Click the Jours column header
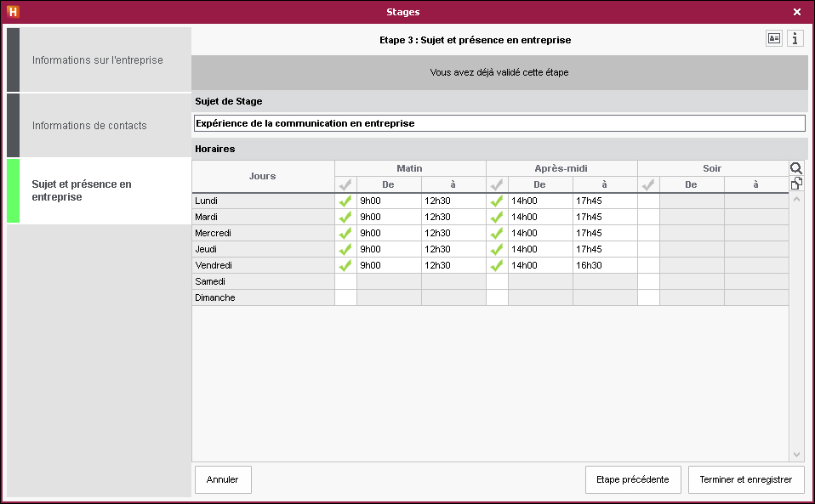Image resolution: width=815 pixels, height=504 pixels. [263, 177]
